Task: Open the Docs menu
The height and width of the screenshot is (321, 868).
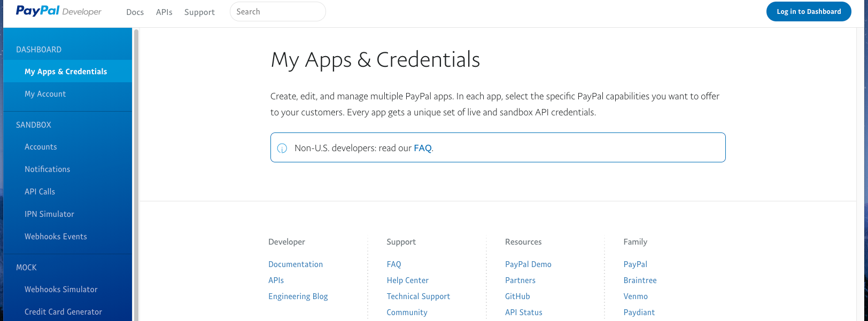Action: pos(135,12)
